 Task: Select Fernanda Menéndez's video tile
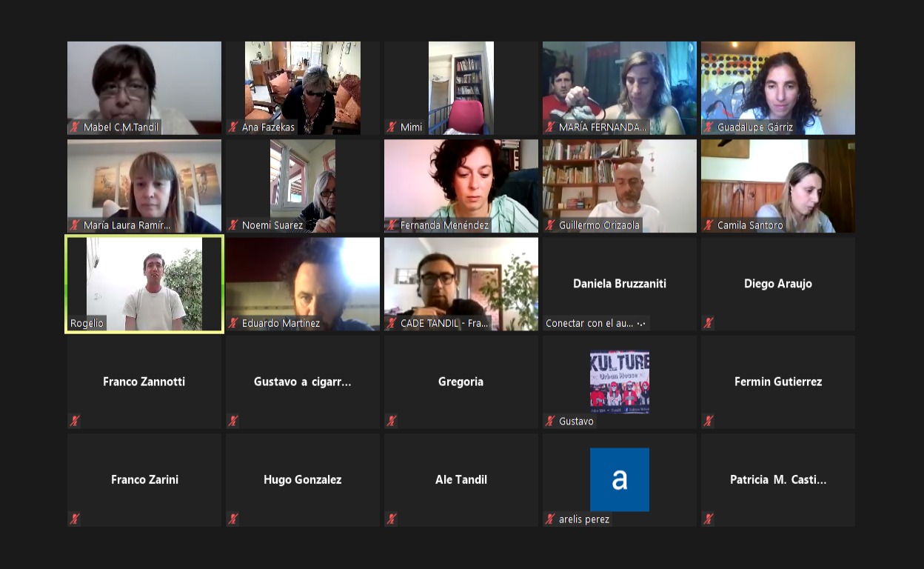click(461, 186)
